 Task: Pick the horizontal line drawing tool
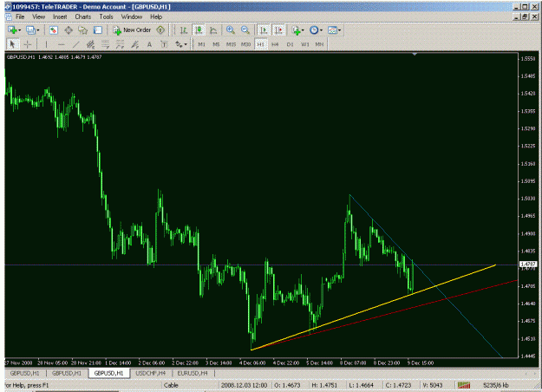click(x=62, y=44)
